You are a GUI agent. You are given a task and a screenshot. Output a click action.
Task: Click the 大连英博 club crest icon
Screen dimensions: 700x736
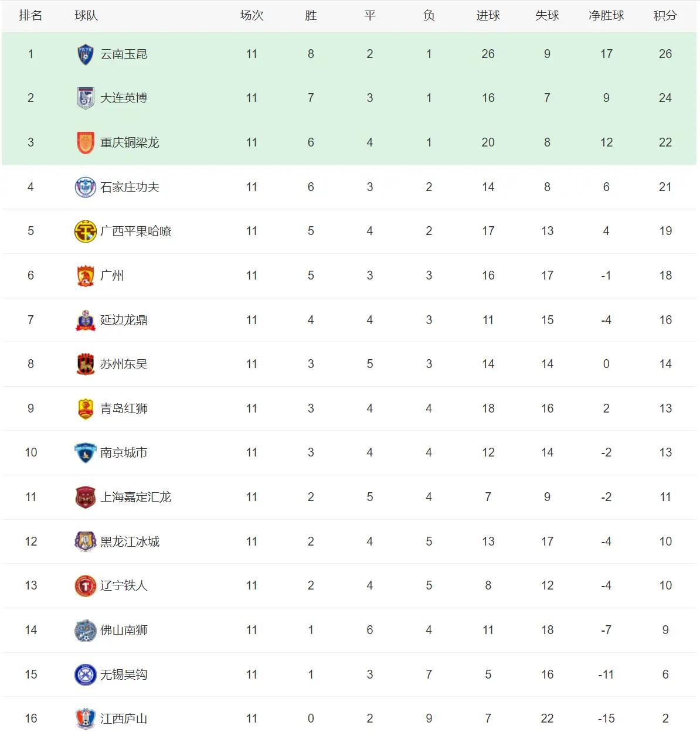tap(86, 98)
